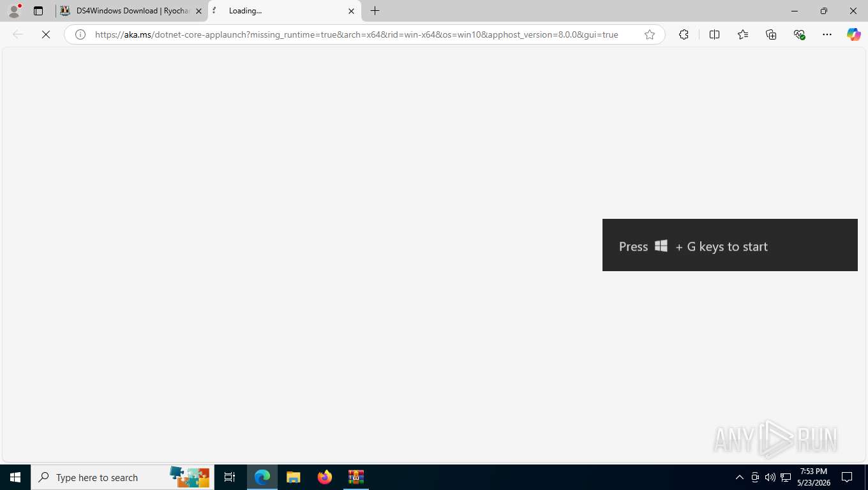This screenshot has height=490, width=868.
Task: Close the Loading... tab
Action: pos(351,11)
